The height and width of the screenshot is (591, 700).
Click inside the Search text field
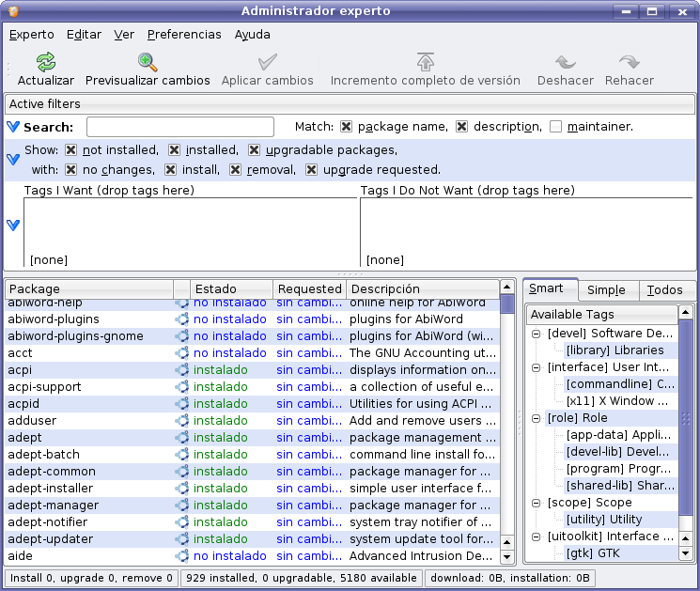pyautogui.click(x=180, y=127)
